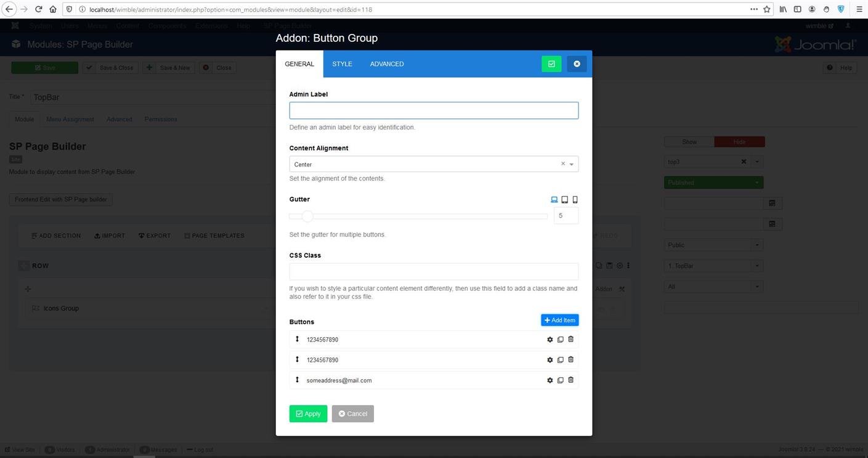Switch Gutter to desktop device view

(554, 200)
